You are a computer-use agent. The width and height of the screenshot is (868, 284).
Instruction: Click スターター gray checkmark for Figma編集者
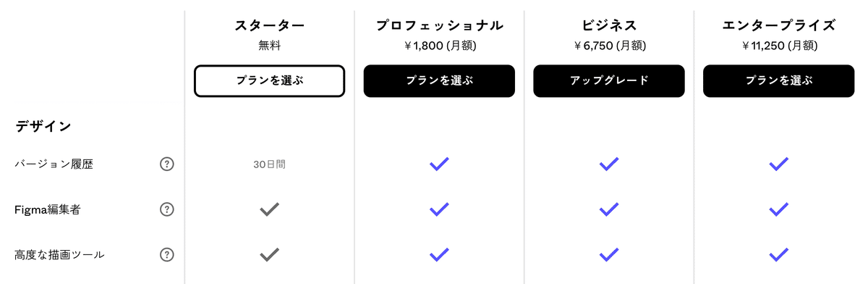[x=269, y=209]
